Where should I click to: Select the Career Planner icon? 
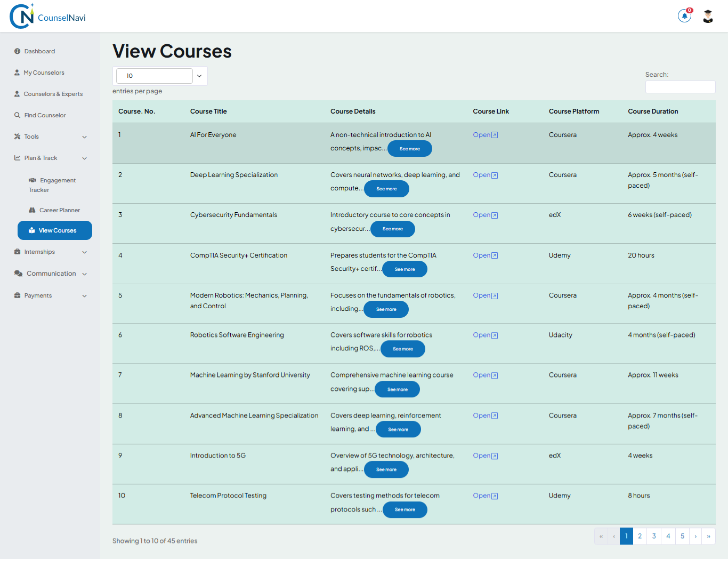click(x=32, y=210)
